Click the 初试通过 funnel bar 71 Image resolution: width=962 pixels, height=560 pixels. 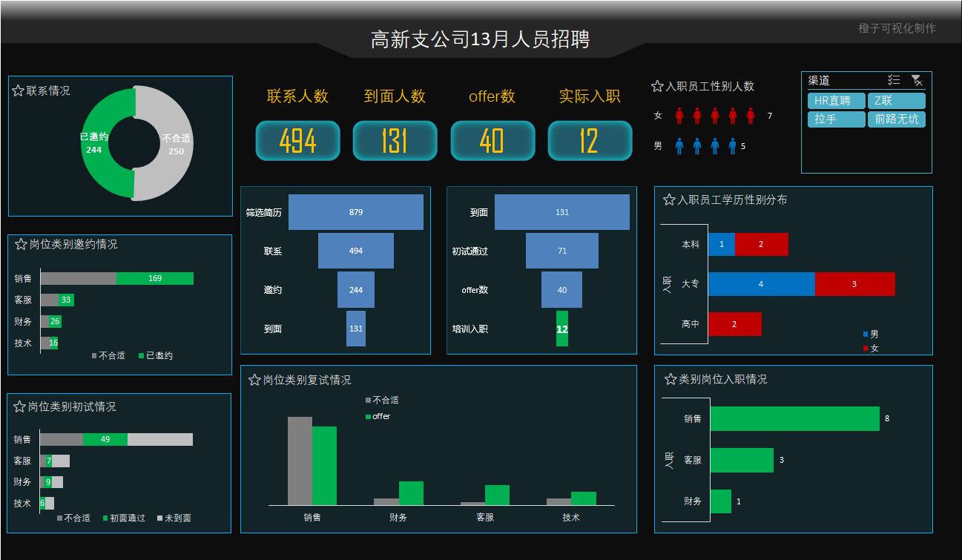pyautogui.click(x=562, y=251)
